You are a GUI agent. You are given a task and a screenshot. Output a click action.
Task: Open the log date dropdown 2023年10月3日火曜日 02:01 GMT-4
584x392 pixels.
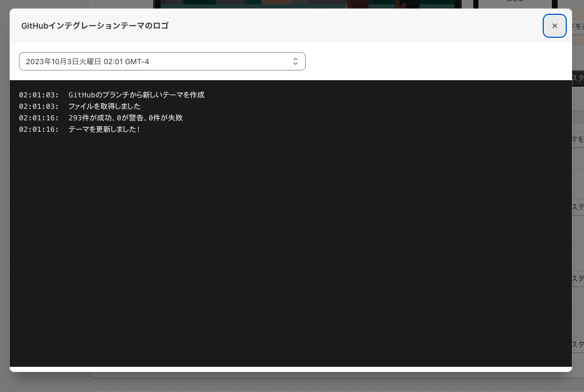[162, 61]
